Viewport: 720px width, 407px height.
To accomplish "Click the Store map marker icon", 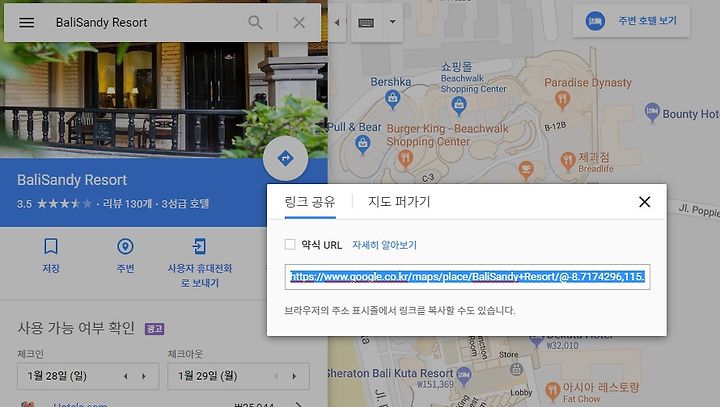I will coord(517,368).
